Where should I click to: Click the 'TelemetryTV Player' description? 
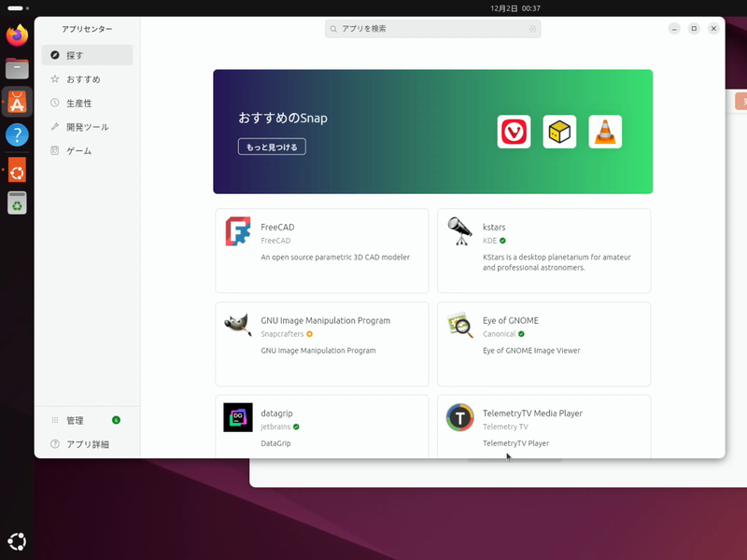[515, 443]
